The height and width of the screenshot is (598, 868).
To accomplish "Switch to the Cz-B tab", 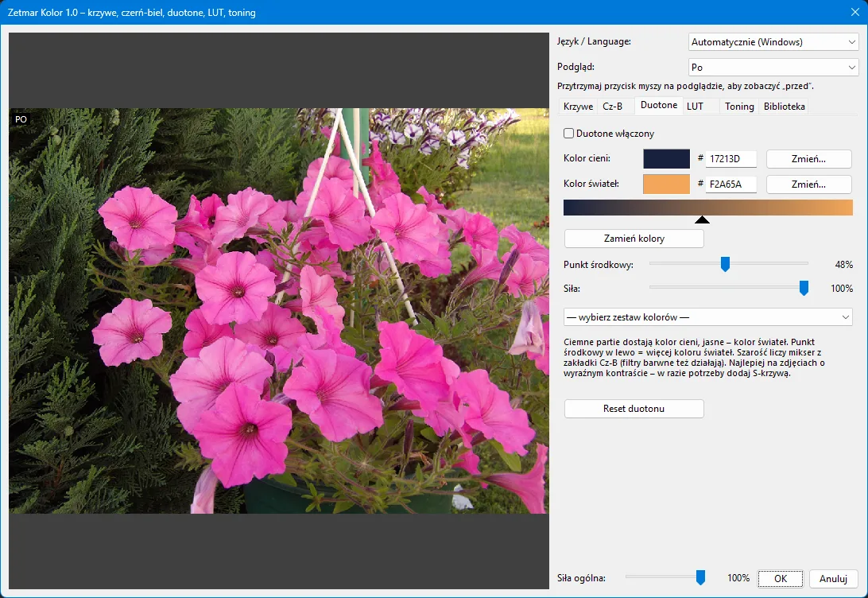I will pos(612,107).
